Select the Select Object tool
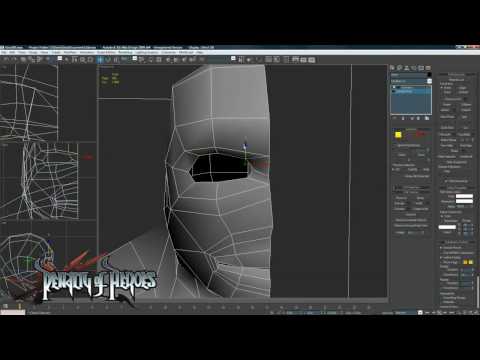Screen dimensions: 480x360 click(x=66, y=60)
